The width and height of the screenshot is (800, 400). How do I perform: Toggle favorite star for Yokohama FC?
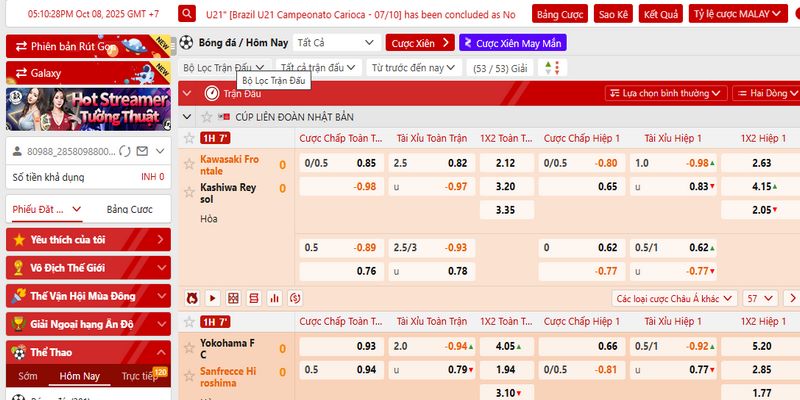click(x=187, y=346)
